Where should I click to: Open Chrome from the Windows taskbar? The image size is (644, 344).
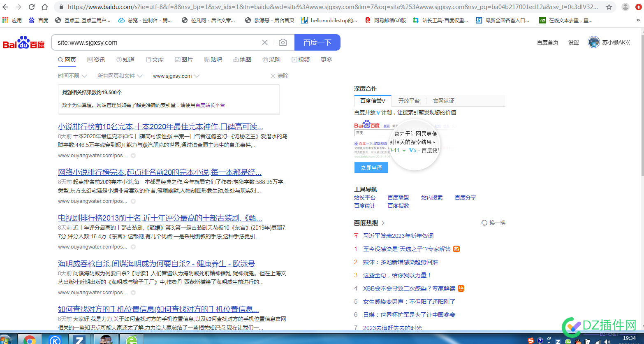tap(29, 340)
